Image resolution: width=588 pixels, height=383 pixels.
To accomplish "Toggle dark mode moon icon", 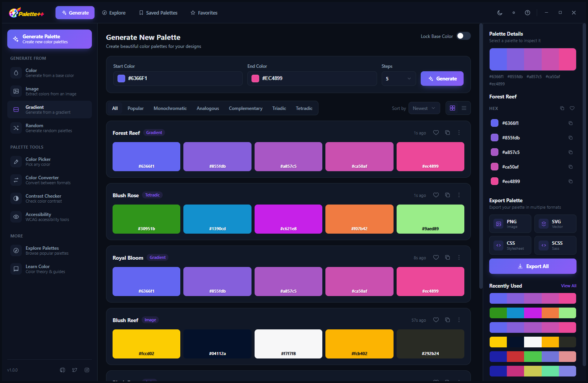I will point(500,13).
